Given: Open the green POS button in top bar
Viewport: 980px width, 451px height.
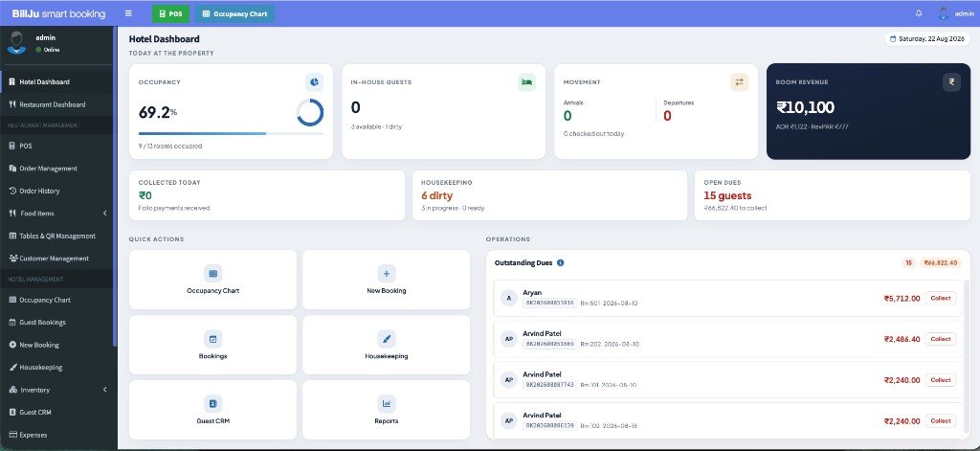Looking at the screenshot, I should tap(170, 13).
